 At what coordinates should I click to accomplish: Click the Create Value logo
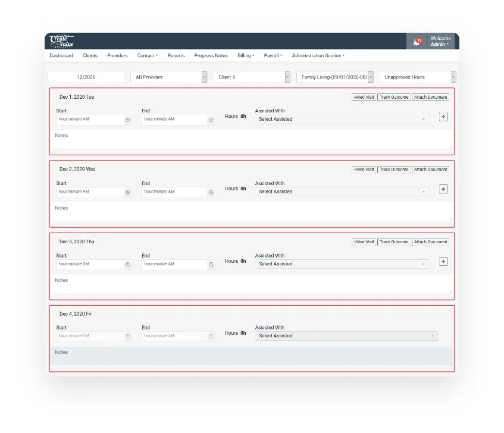61,41
